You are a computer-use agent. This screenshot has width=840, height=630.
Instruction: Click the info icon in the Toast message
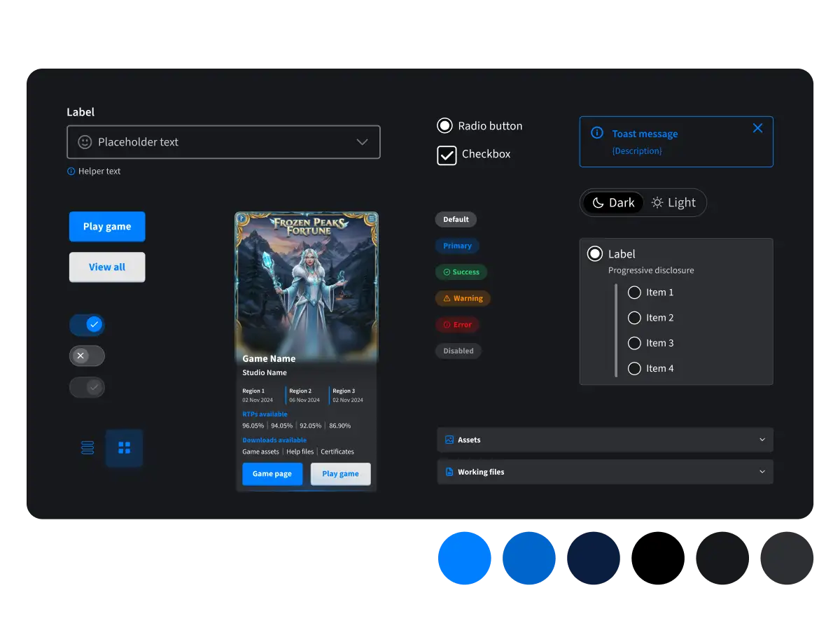tap(597, 133)
